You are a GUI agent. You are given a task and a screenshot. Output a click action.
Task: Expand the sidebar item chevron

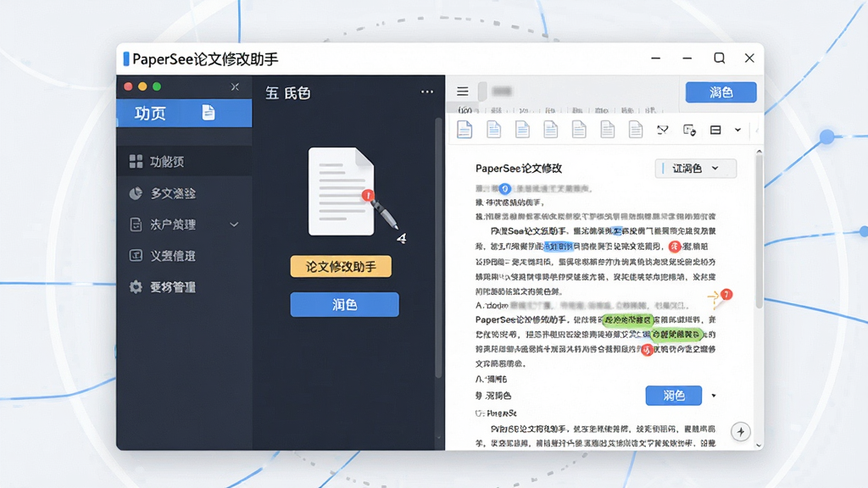234,225
